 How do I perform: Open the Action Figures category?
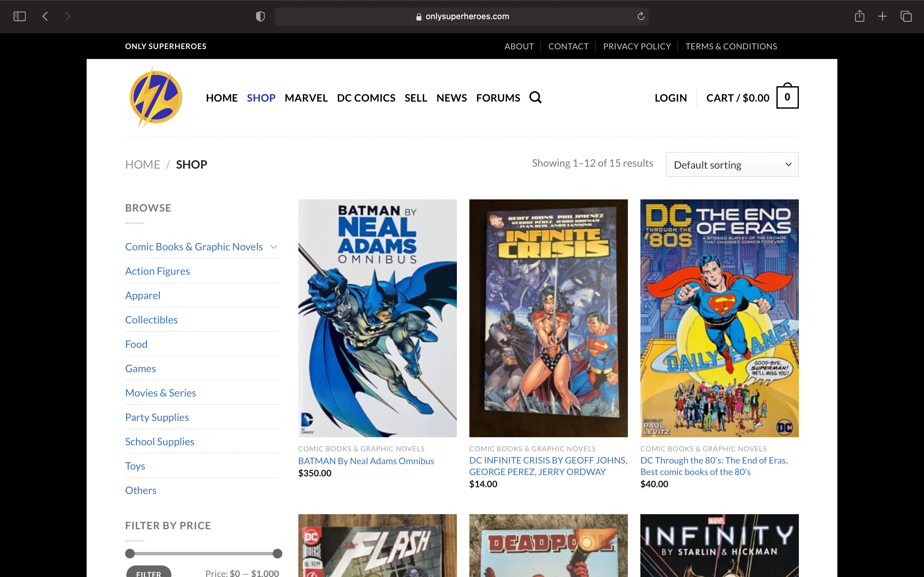[x=157, y=271]
